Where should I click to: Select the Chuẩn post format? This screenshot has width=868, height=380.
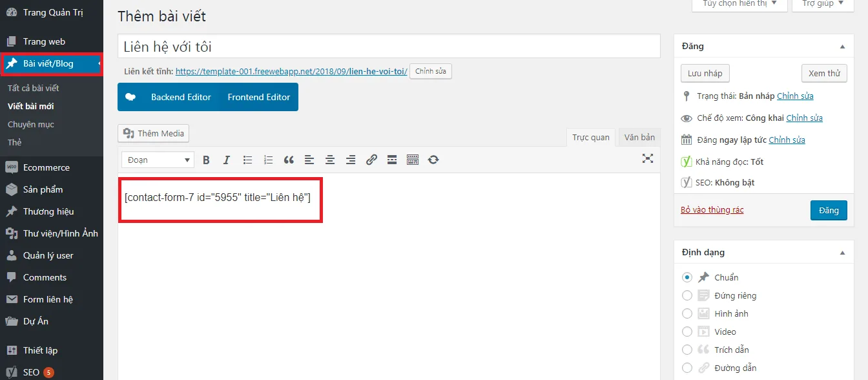687,277
